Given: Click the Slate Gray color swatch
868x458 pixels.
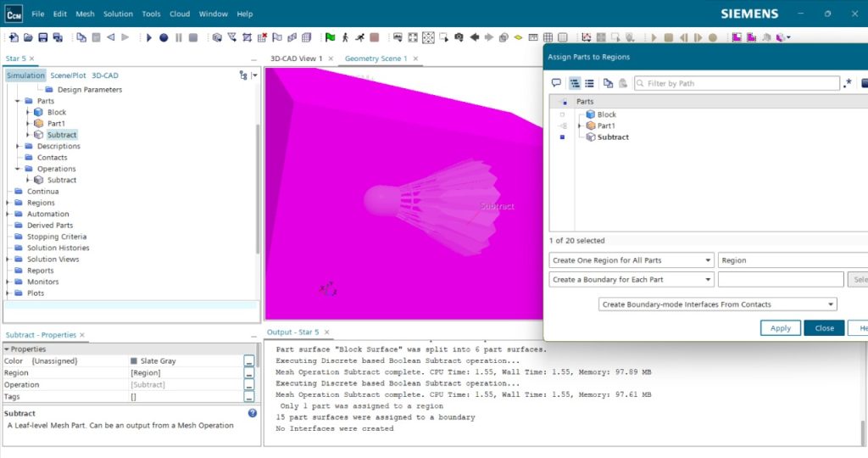Looking at the screenshot, I should pyautogui.click(x=134, y=361).
